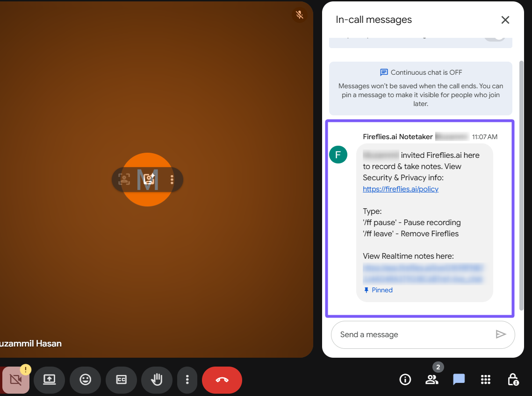Click the muted microphone indicator on the tile

click(299, 15)
